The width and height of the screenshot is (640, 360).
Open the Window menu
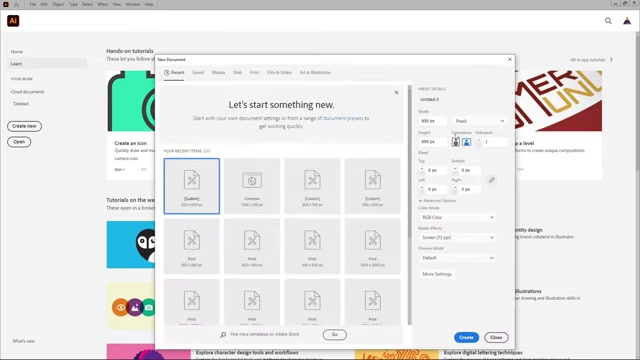click(133, 4)
